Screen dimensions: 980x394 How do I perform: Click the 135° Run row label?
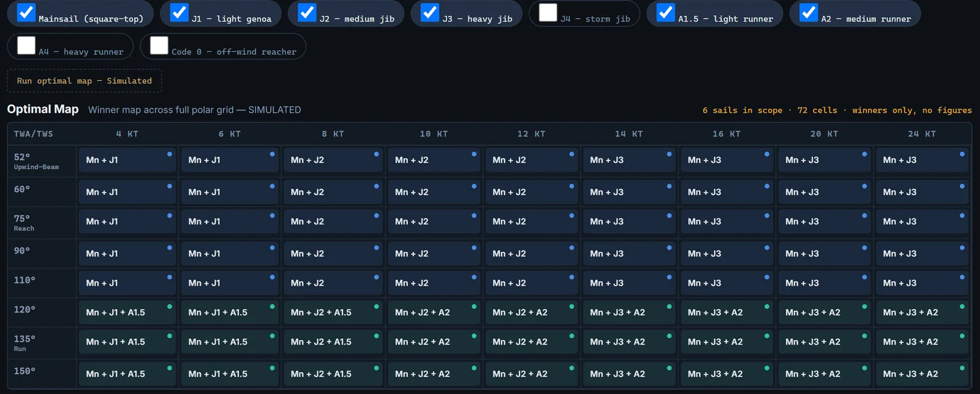coord(24,343)
